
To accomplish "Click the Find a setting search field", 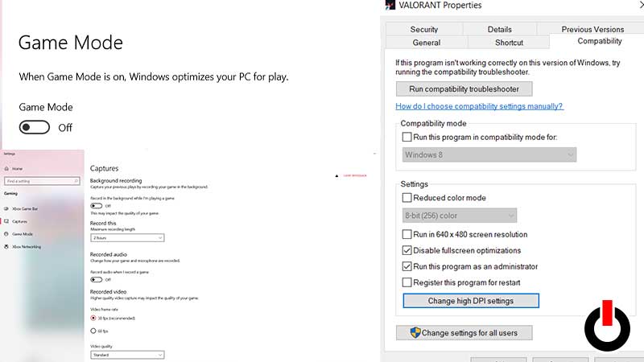I will [43, 181].
